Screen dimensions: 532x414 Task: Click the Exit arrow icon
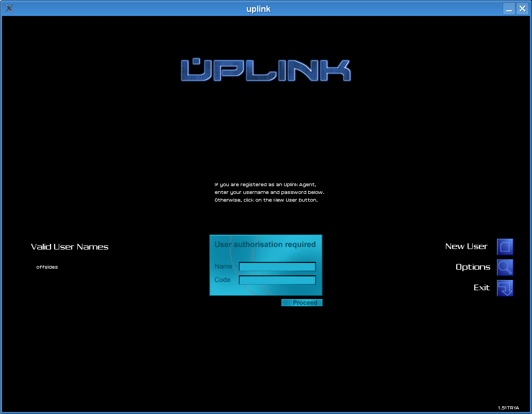505,288
